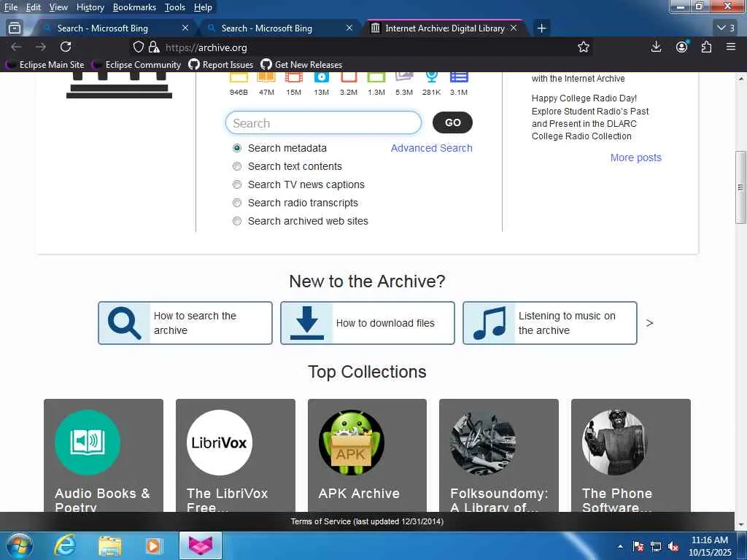Select Search metadata radio button
The image size is (747, 560).
(x=237, y=148)
